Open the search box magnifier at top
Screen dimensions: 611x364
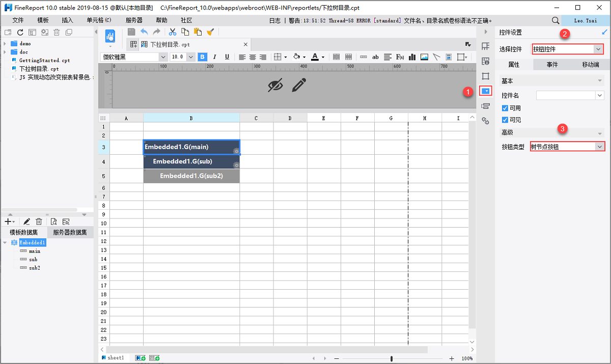coord(555,20)
